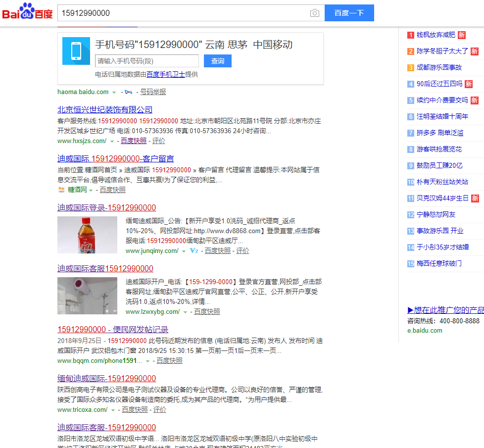Image resolution: width=484 pixels, height=448 pixels.
Task: Click the 号码举报 link
Action: (x=153, y=92)
